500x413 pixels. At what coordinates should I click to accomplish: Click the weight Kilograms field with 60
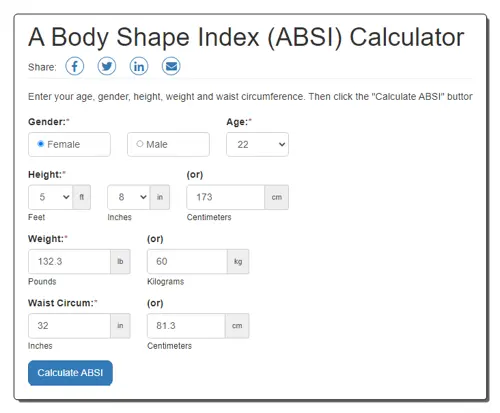[187, 261]
